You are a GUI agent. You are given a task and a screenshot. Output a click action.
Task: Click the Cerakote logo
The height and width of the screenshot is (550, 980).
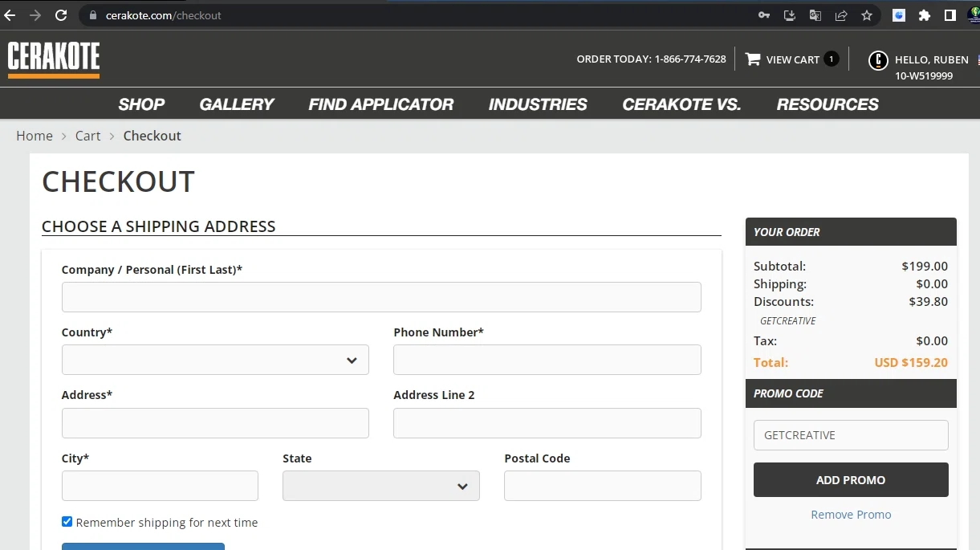pos(54,60)
